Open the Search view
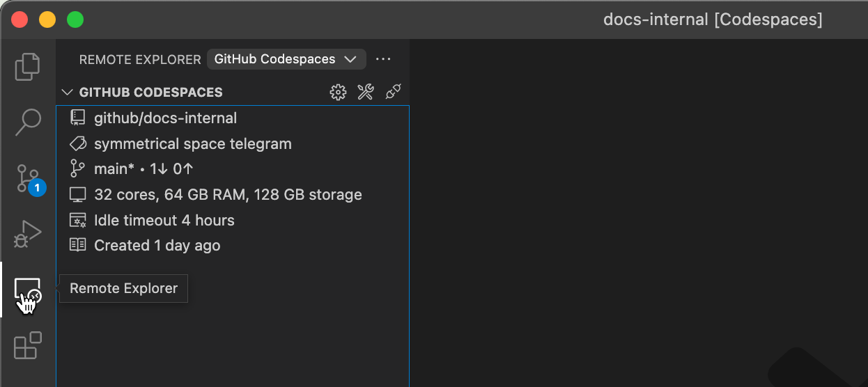Viewport: 868px width, 387px height. [x=28, y=122]
